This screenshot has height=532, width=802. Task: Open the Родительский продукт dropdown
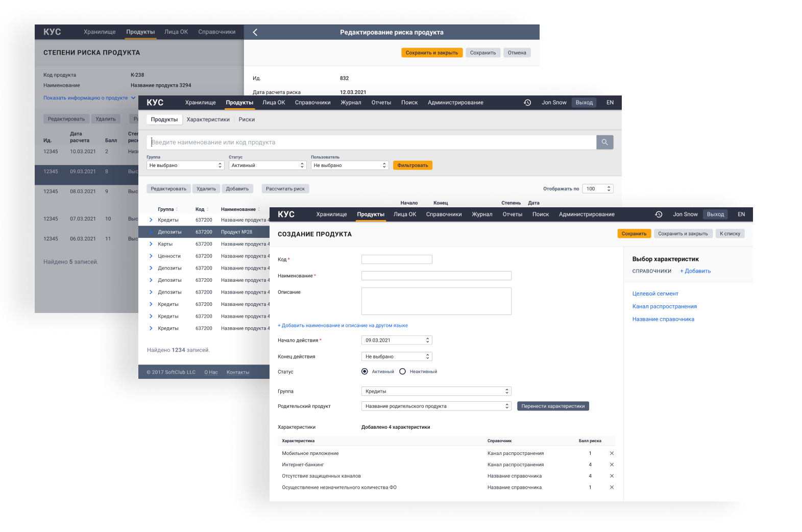tap(436, 406)
